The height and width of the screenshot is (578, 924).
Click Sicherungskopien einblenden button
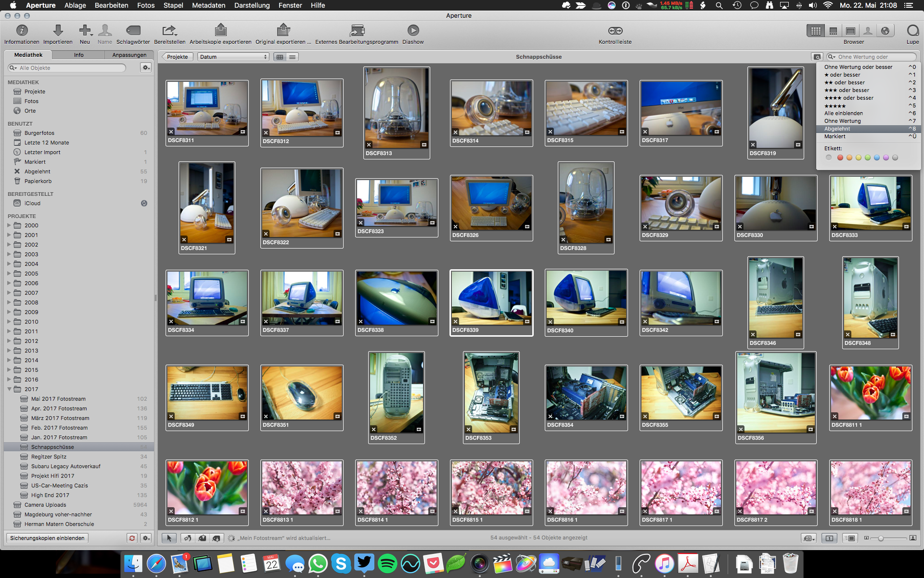coord(47,538)
